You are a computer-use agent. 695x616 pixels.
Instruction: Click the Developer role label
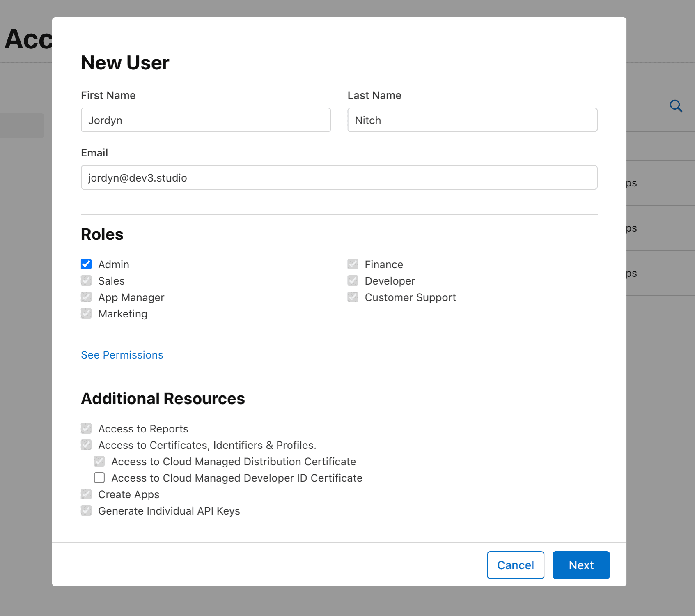[390, 281]
